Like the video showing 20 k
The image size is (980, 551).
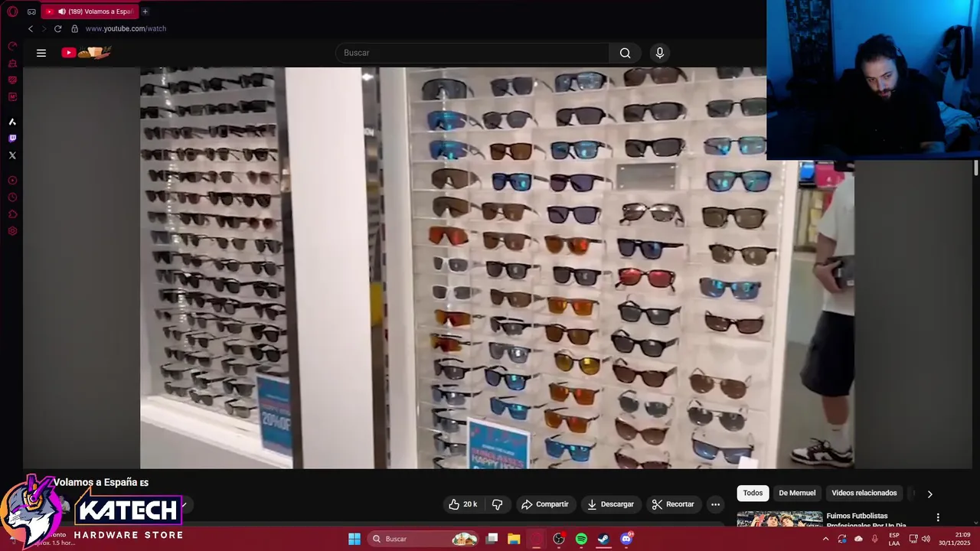(x=463, y=504)
